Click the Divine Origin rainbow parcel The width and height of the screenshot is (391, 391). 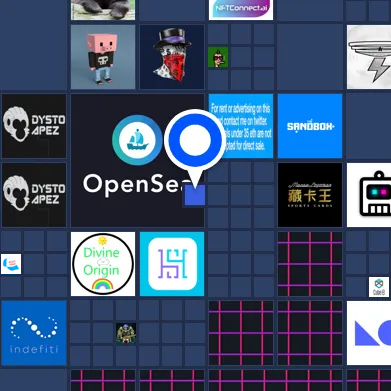point(103,264)
